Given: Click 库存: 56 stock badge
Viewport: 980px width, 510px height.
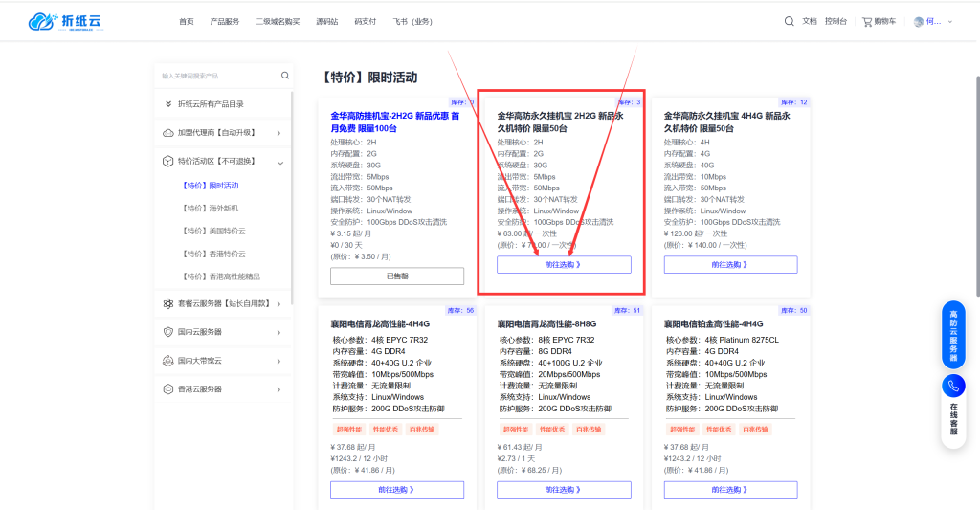Looking at the screenshot, I should click(460, 310).
